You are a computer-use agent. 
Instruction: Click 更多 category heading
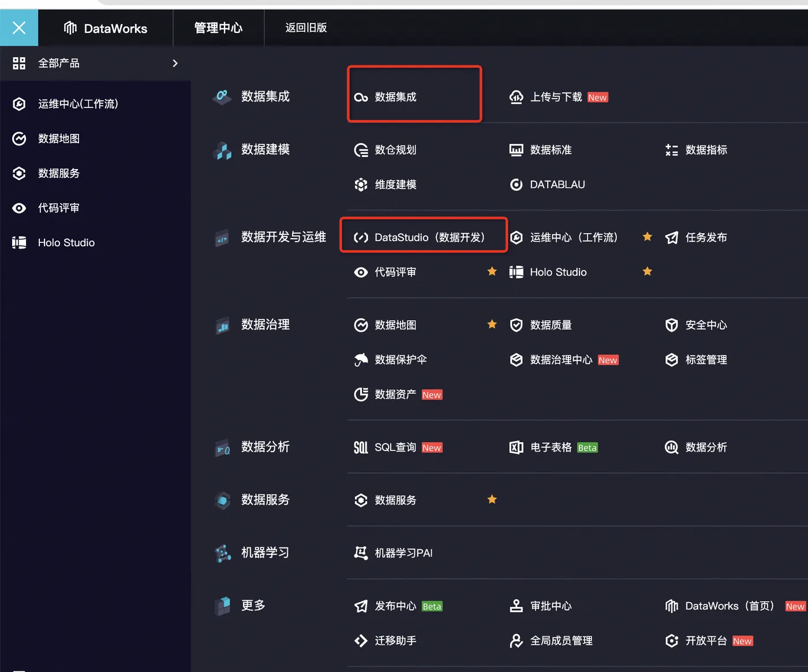click(253, 606)
